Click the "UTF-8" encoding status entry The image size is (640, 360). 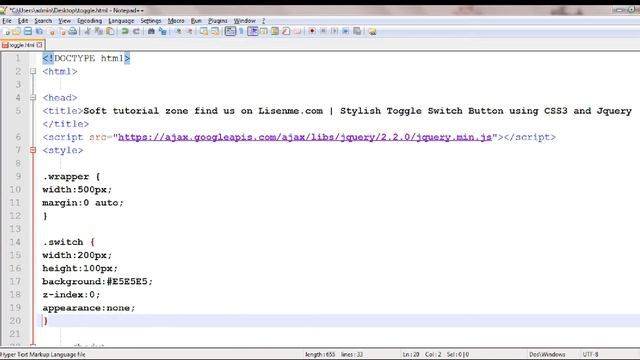590,355
